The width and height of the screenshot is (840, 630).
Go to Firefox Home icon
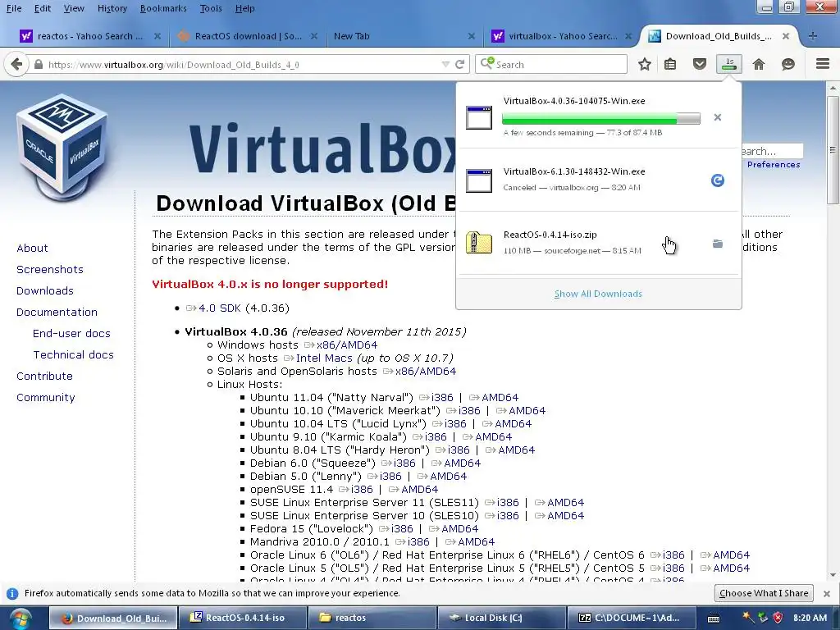(x=759, y=64)
